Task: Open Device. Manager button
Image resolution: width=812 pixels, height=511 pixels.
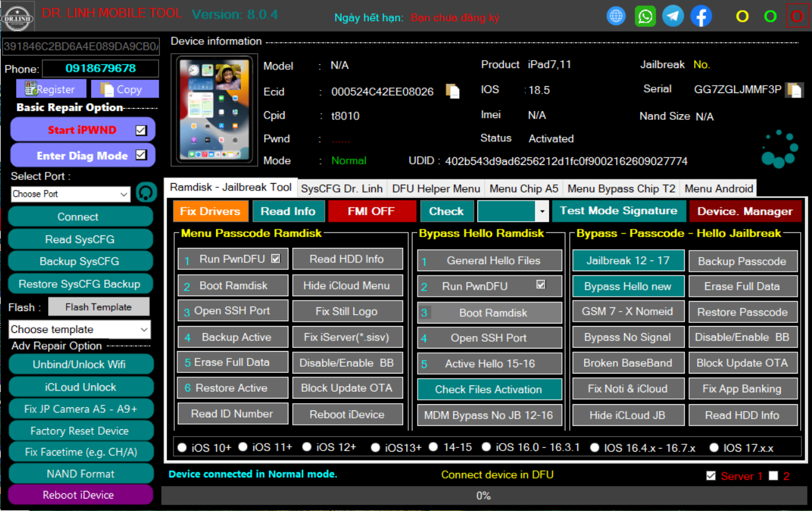Action: click(745, 211)
